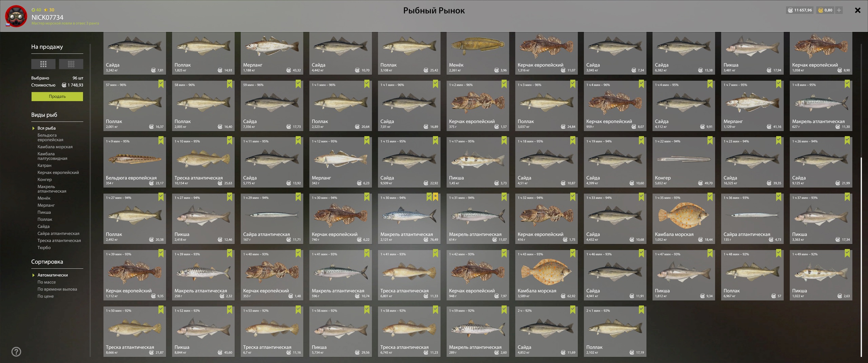Unmark Камбала морская 3,589 кг card

(573, 253)
